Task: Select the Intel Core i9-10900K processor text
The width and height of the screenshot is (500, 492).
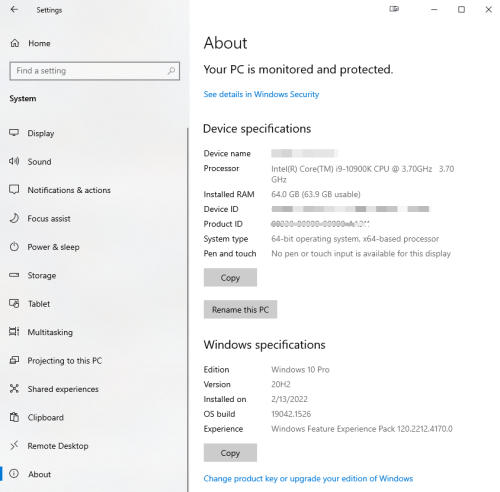Action: (363, 174)
